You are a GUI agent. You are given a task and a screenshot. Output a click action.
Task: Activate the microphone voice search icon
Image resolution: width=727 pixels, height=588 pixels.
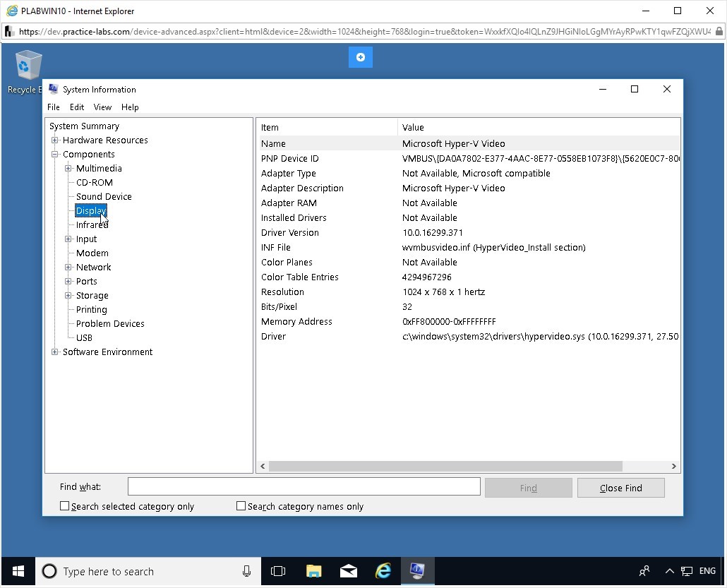click(x=246, y=571)
